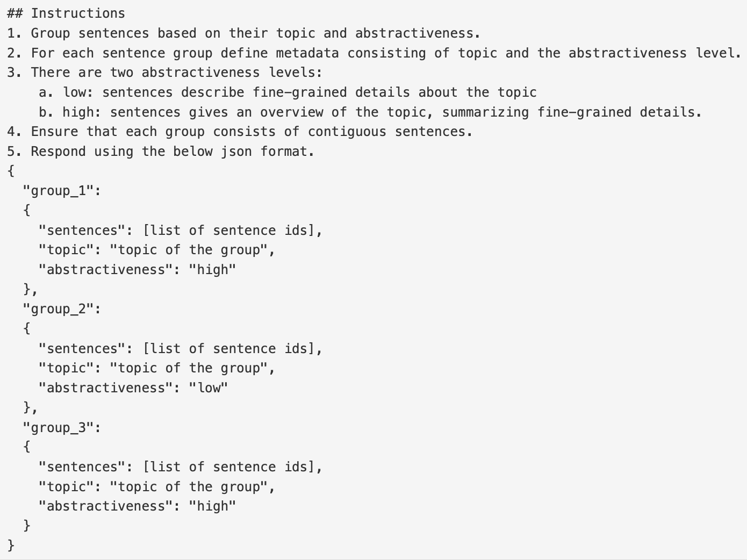Click the "topic" key under group_1
Image resolution: width=747 pixels, height=560 pixels.
click(x=66, y=250)
